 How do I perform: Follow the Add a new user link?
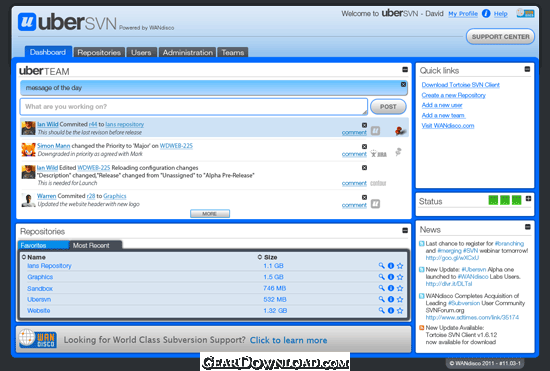(x=442, y=105)
